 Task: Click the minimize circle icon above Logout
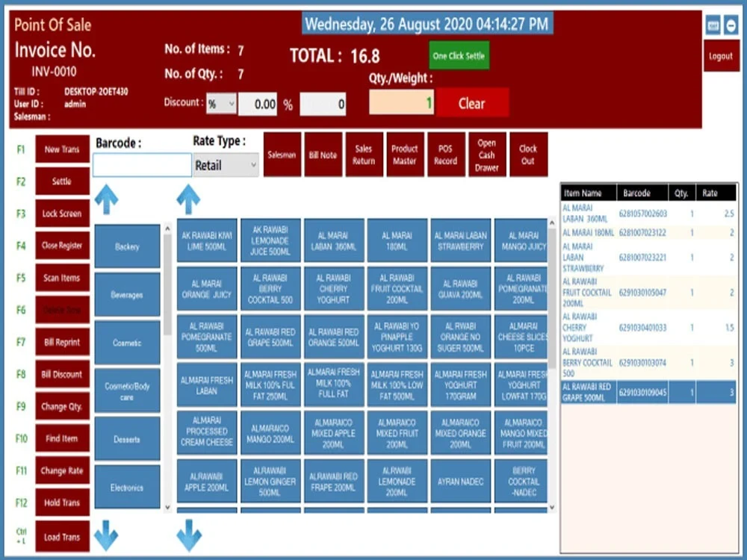(731, 25)
